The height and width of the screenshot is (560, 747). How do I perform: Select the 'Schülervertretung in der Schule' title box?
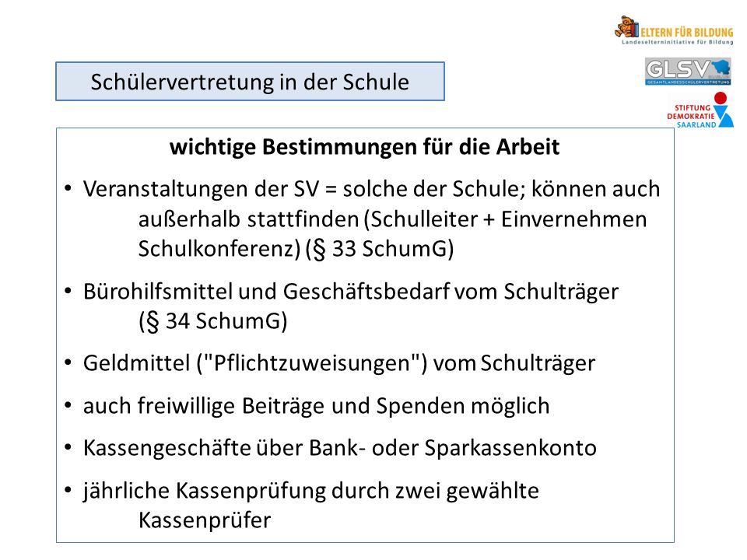(x=250, y=81)
